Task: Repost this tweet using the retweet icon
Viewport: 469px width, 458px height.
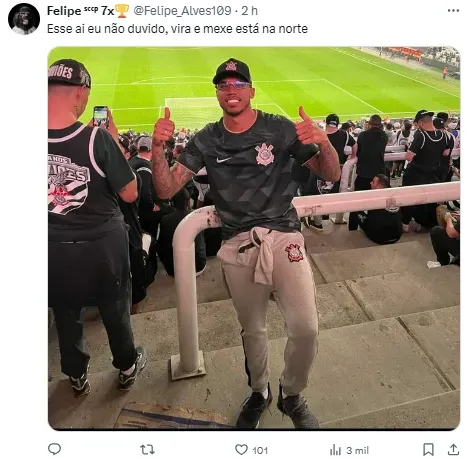Action: 147,450
